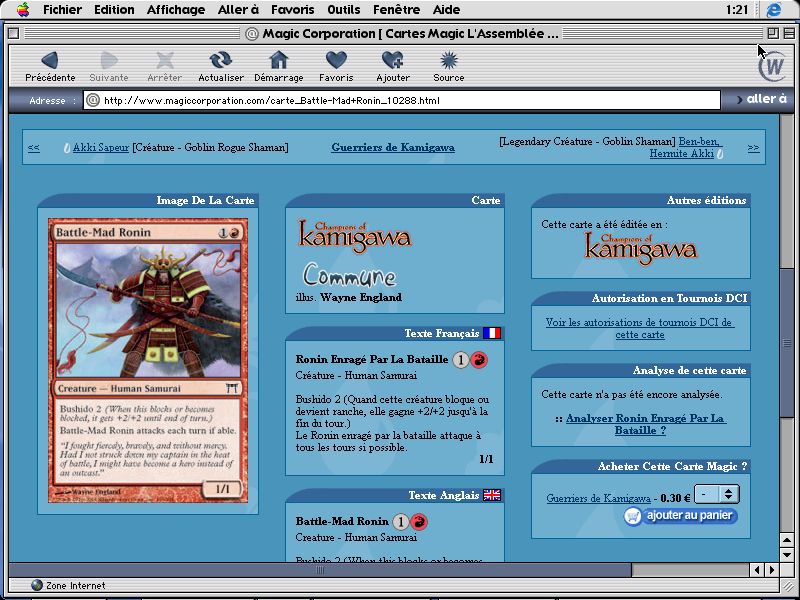The image size is (800, 600).
Task: Click Analyser Ronin Enragé Par La Bataille link
Action: coord(645,424)
